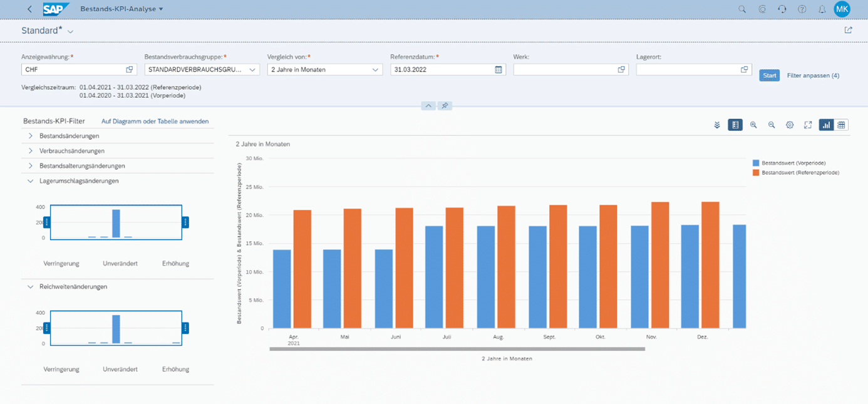Zoom out of the chart
This screenshot has height=404, width=868.
click(772, 125)
